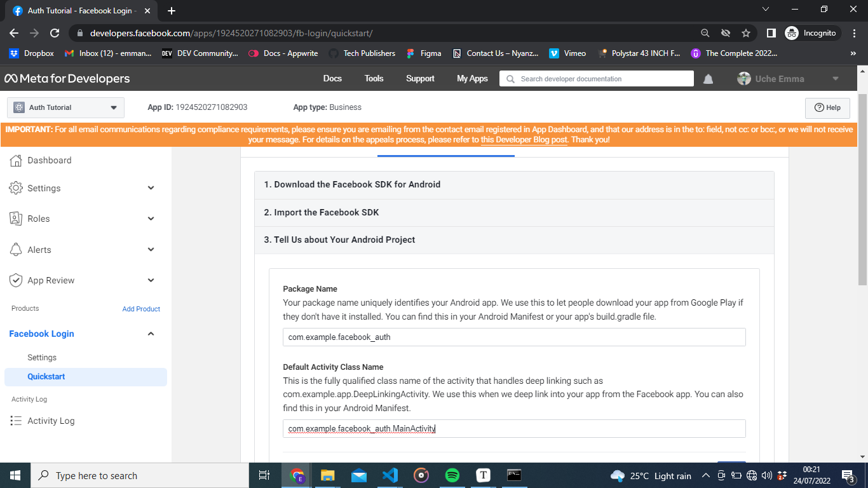Open the weather widget showing 25°C Light rain
Viewport: 868px width, 488px height.
(x=651, y=475)
